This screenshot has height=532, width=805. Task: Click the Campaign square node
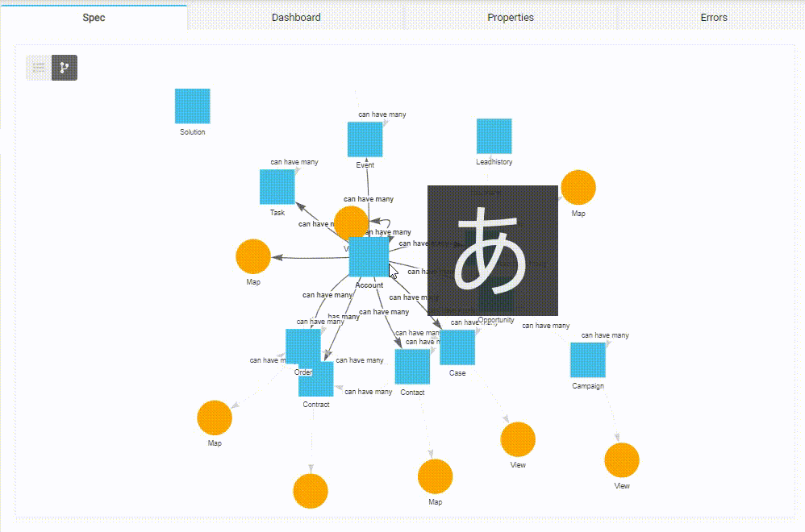[588, 360]
